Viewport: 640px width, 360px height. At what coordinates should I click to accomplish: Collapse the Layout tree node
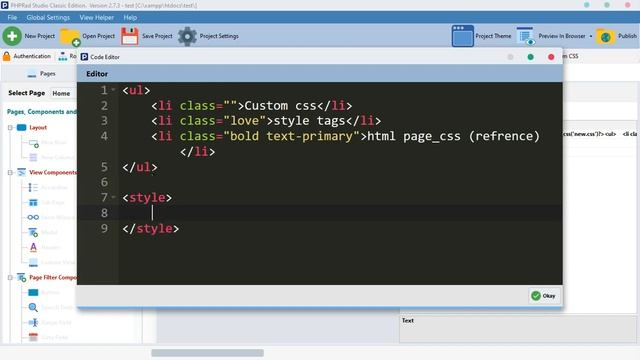pyautogui.click(x=10, y=128)
